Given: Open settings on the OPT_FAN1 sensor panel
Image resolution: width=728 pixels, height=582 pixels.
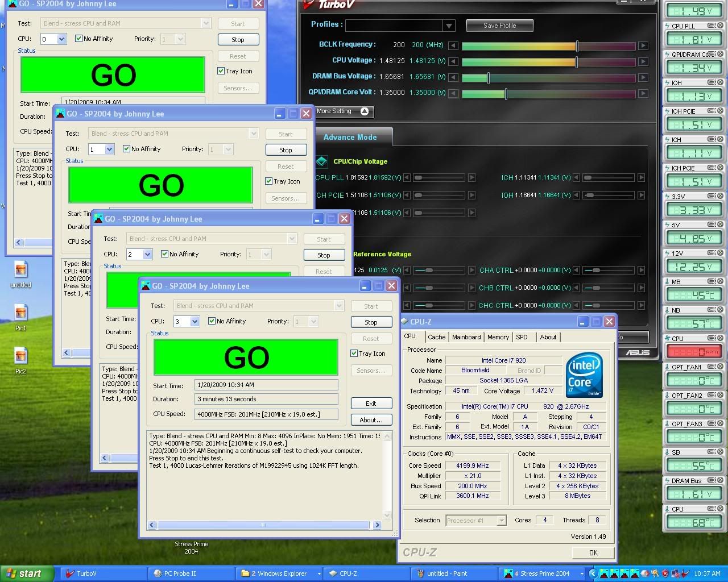Looking at the screenshot, I should click(x=711, y=367).
